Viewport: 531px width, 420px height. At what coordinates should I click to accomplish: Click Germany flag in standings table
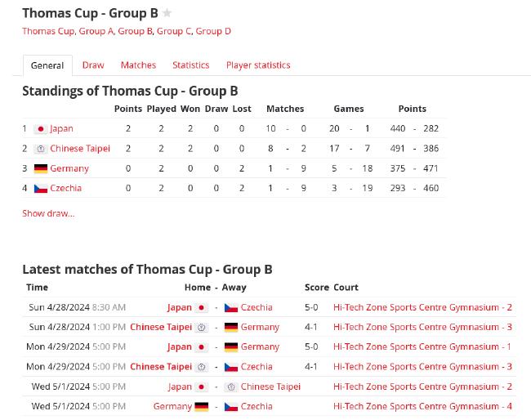(41, 168)
